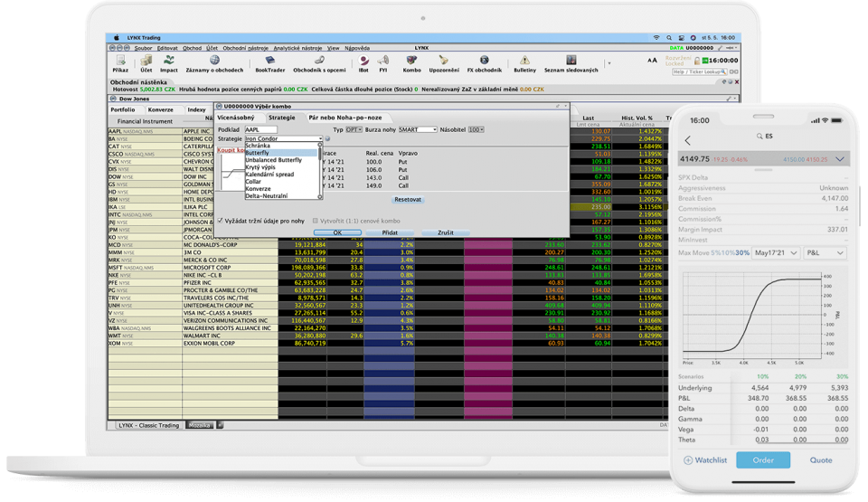Open Záznamy o obchodech trade log
The width and height of the screenshot is (868, 502).
[x=214, y=63]
